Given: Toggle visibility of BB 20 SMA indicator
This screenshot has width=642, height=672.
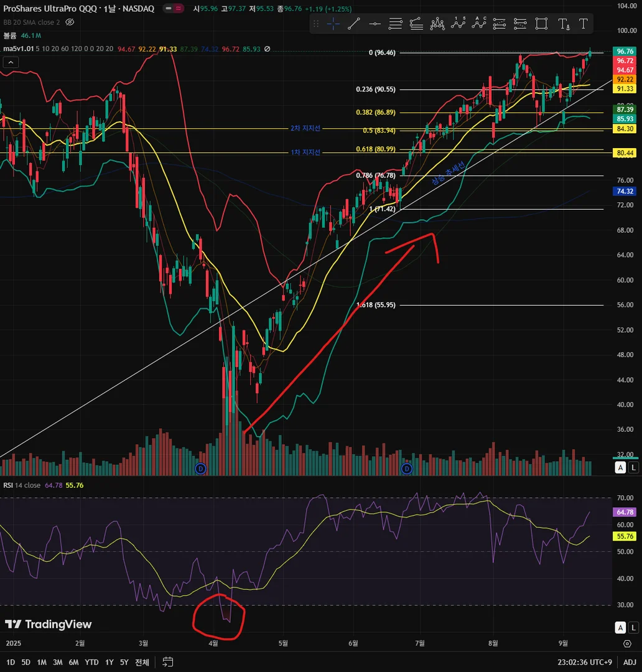Looking at the screenshot, I should [70, 22].
